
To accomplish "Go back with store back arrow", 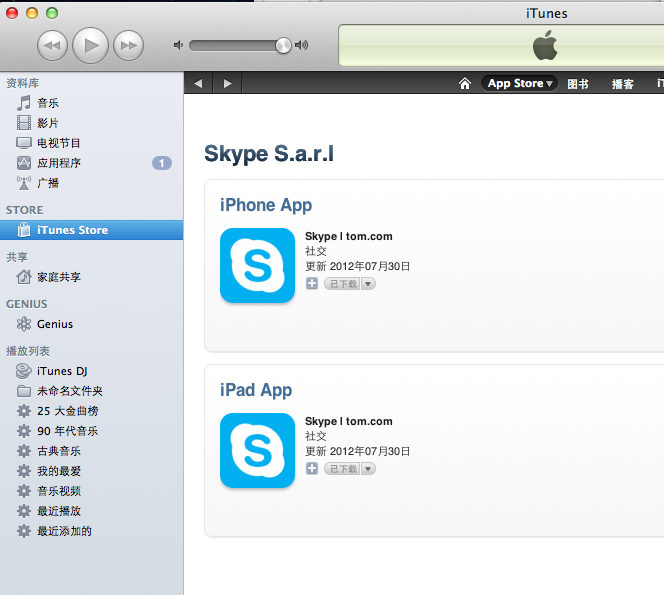I will click(x=198, y=83).
